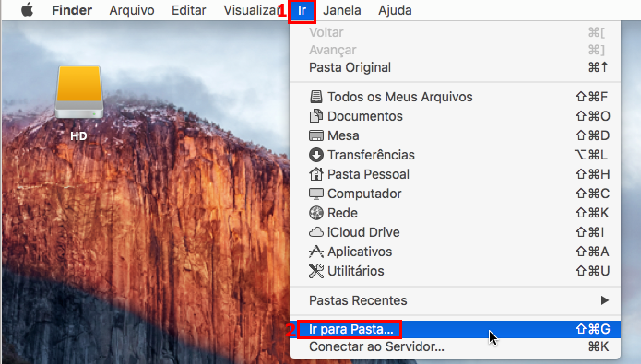Screen dimensions: 641x364
Task: Select the HD drive icon on desktop
Action: point(79,92)
